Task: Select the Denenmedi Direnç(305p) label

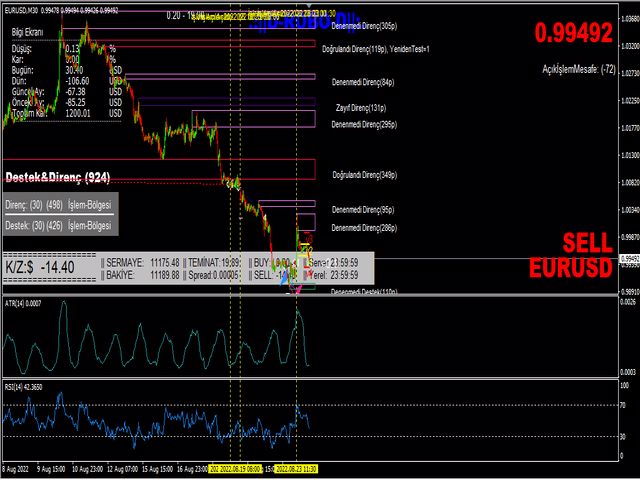Action: pos(364,26)
